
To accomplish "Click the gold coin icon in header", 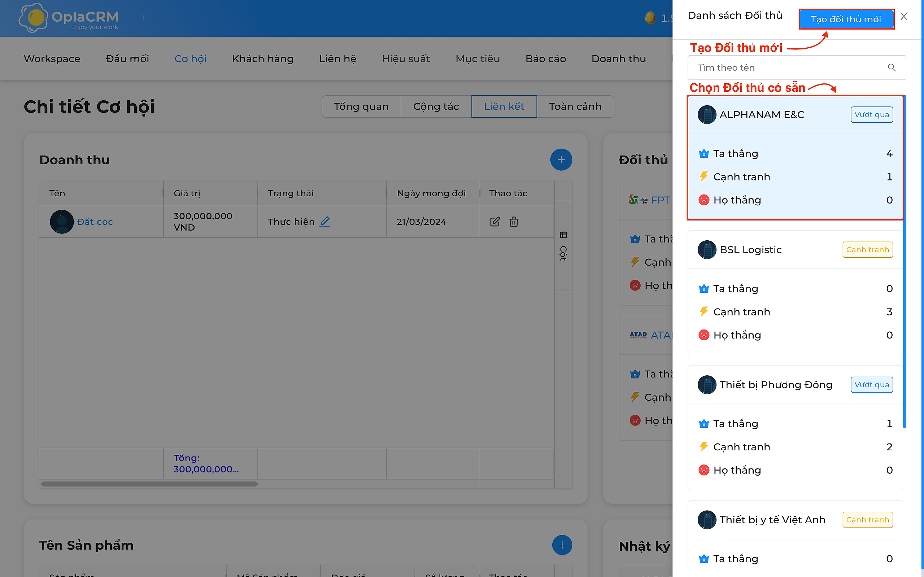I will click(650, 18).
